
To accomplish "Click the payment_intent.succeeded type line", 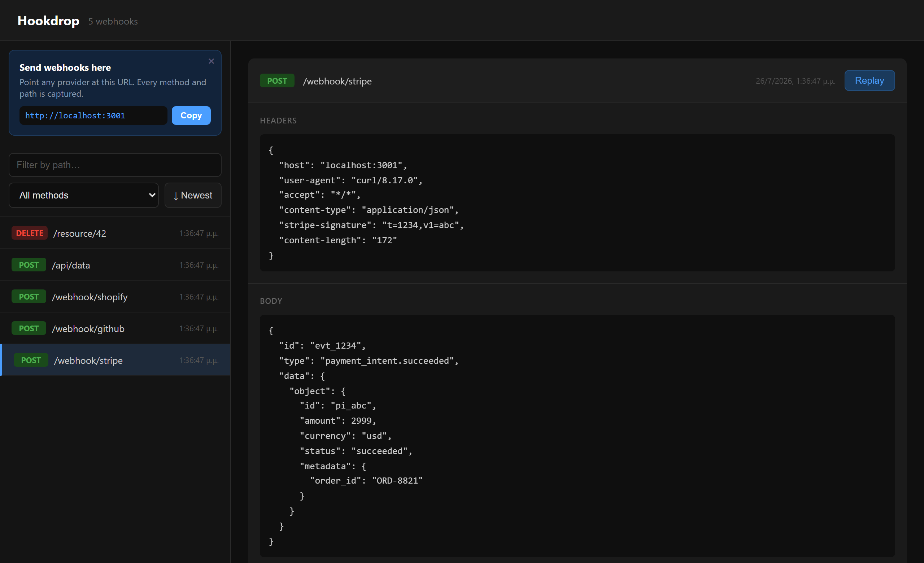I will click(369, 361).
